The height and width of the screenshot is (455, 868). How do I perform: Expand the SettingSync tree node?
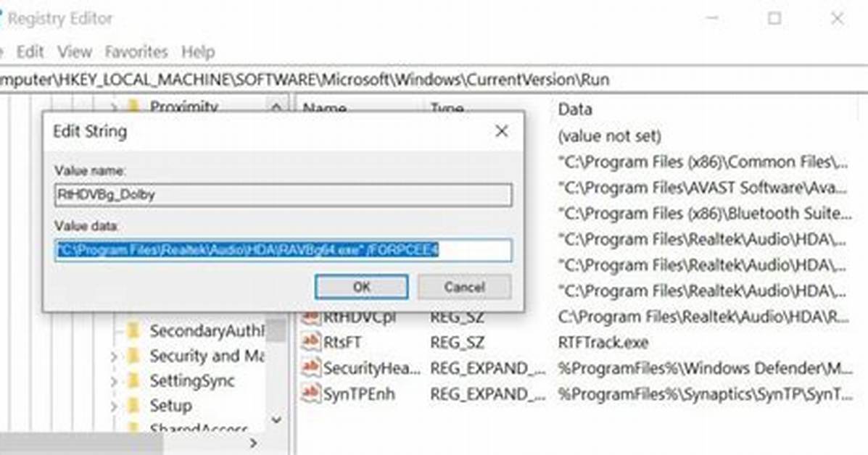click(x=113, y=382)
